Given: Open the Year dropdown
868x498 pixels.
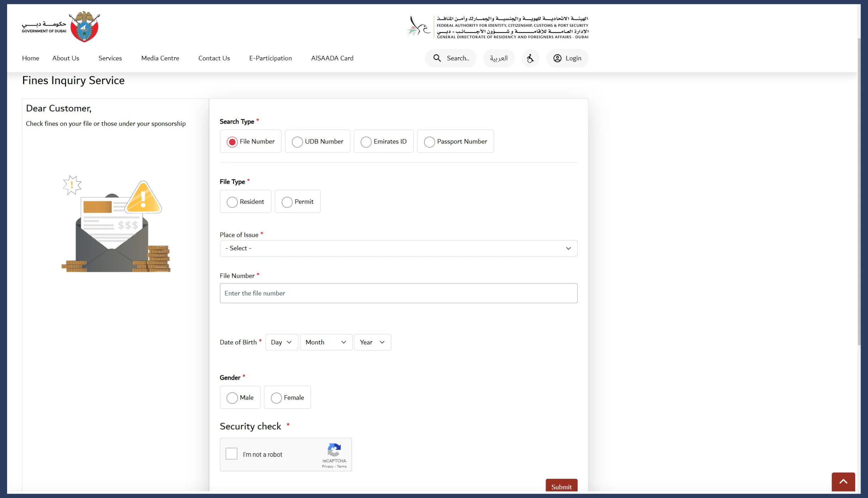Looking at the screenshot, I should [372, 342].
